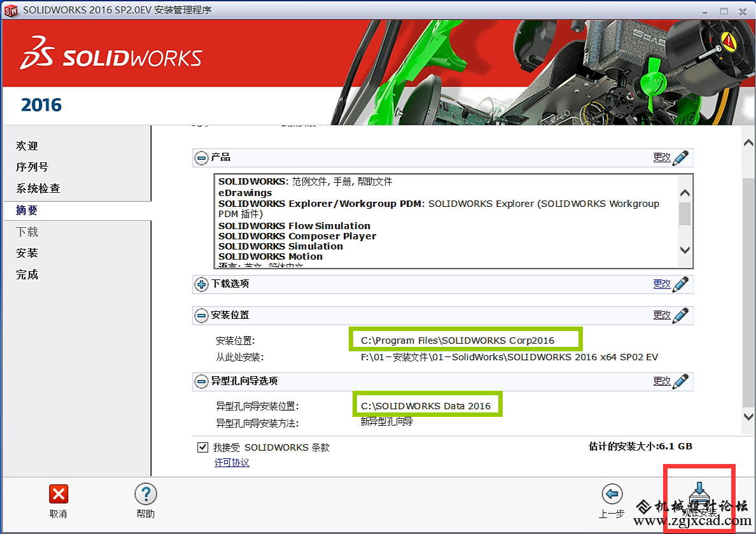Click 更改 link for 产品
The height and width of the screenshot is (534, 756).
(x=662, y=157)
